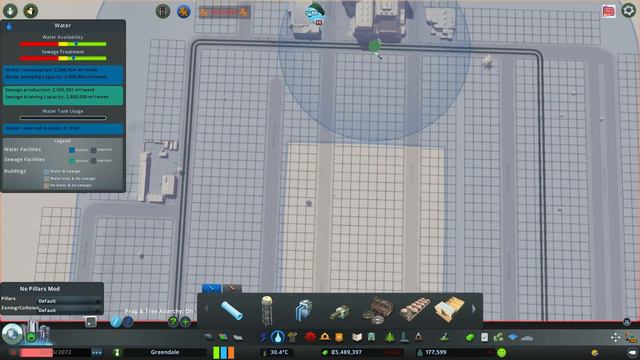Open the blue wrench mod tools button

pyautogui.click(x=184, y=11)
